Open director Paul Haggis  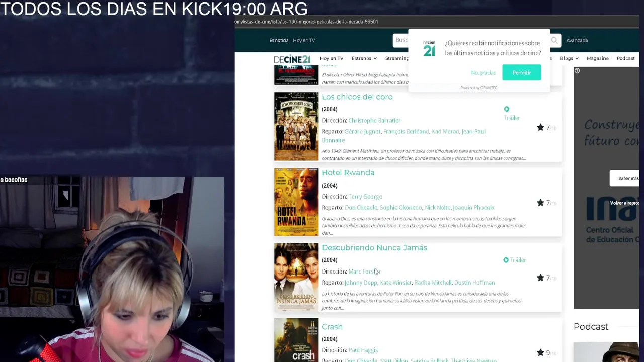tap(363, 350)
